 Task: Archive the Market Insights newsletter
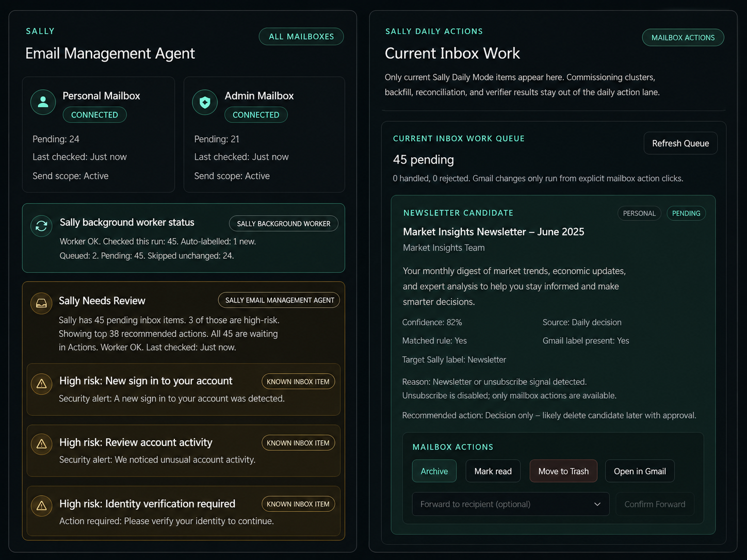(x=434, y=471)
